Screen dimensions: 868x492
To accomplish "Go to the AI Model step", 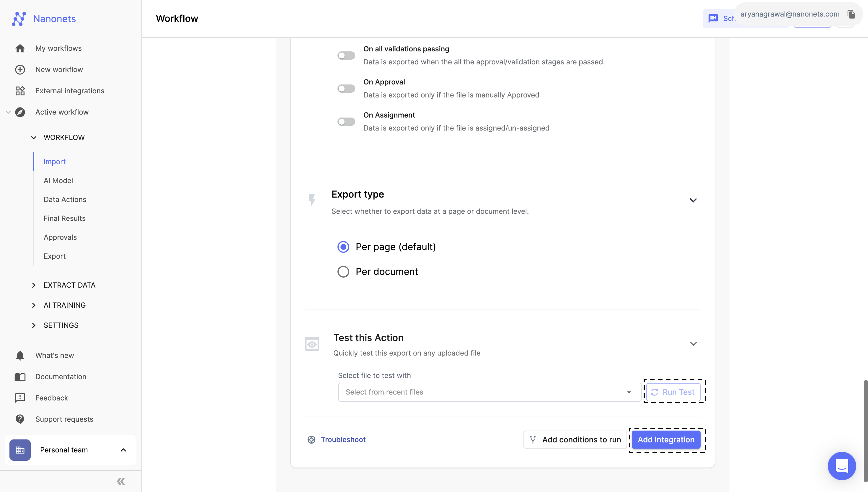I will (58, 181).
